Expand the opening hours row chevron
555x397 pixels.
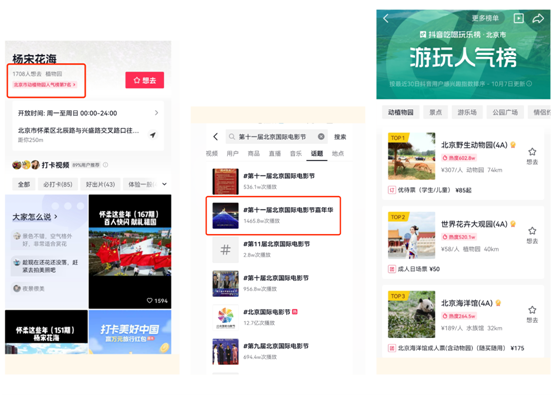click(x=156, y=113)
